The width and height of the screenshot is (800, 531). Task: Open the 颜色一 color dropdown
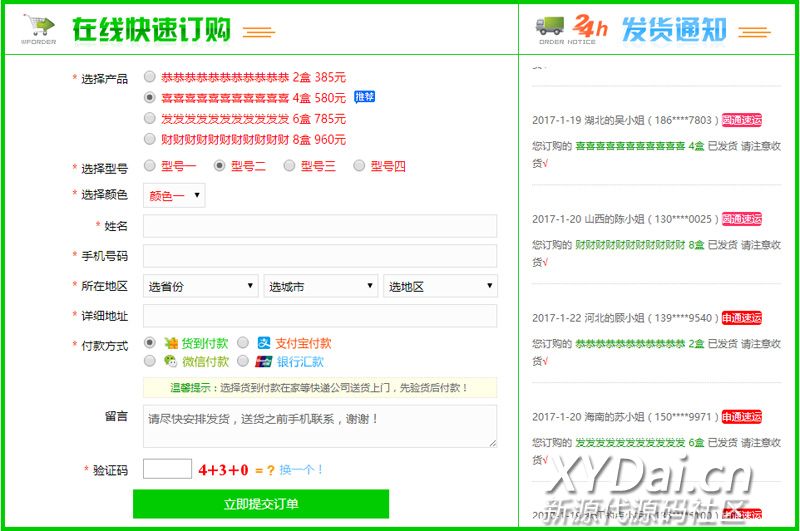[x=174, y=195]
